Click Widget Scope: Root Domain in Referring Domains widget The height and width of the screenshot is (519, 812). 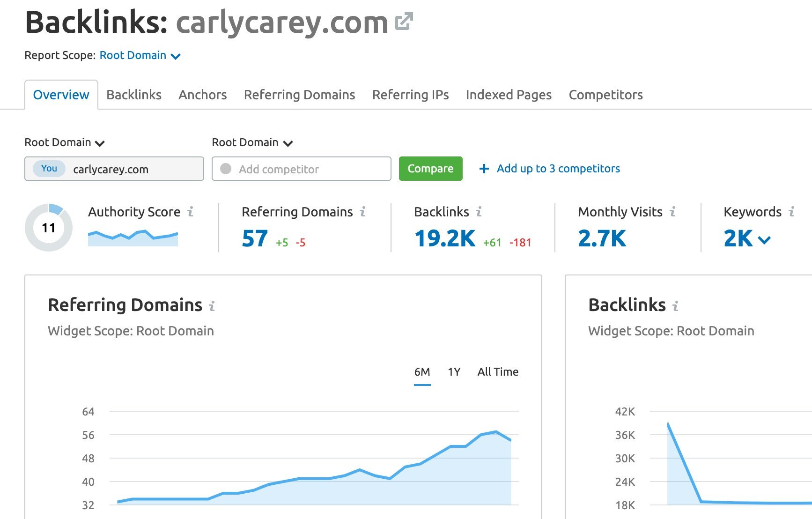pyautogui.click(x=131, y=331)
